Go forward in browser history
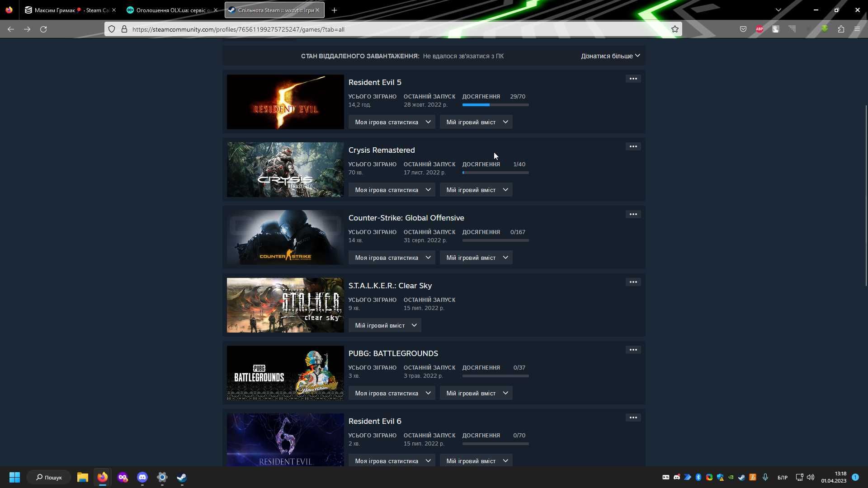This screenshot has height=488, width=868. pos(27,29)
